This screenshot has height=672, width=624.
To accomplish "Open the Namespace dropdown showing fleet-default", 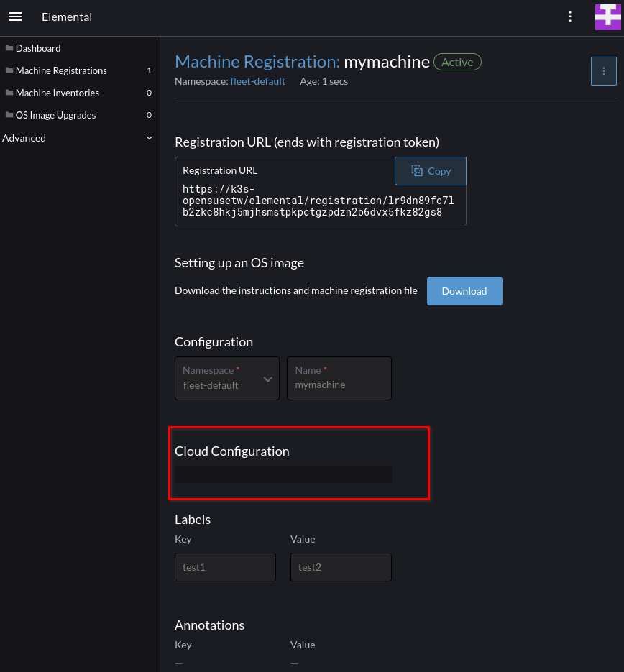I will (227, 378).
